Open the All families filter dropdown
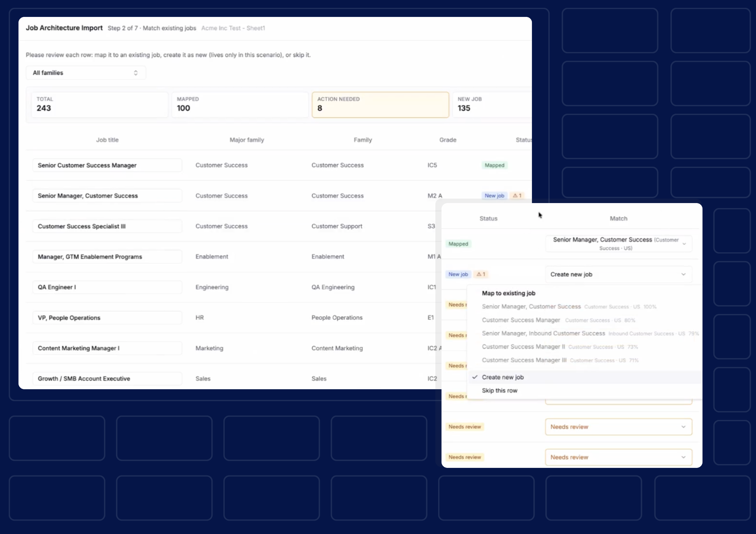This screenshot has height=534, width=756. coord(86,73)
